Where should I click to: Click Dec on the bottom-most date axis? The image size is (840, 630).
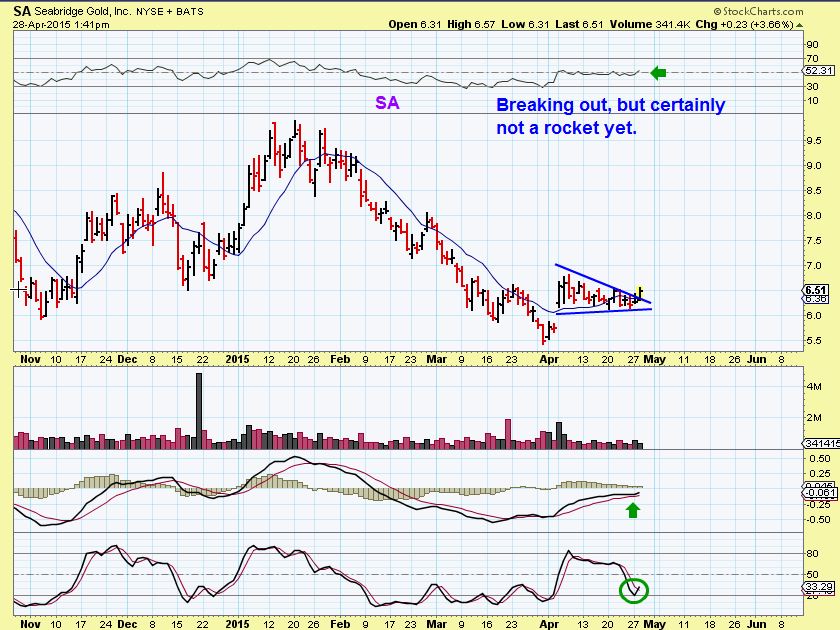point(127,624)
